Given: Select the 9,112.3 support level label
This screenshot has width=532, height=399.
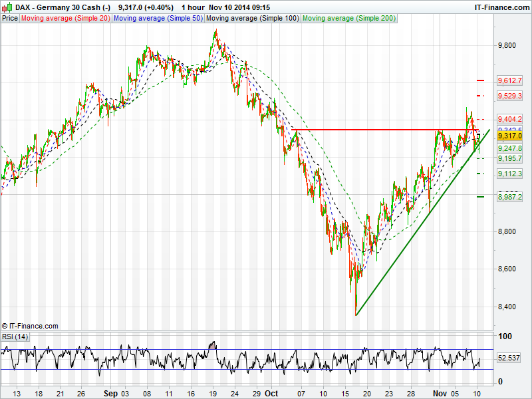Looking at the screenshot, I should 510,174.
